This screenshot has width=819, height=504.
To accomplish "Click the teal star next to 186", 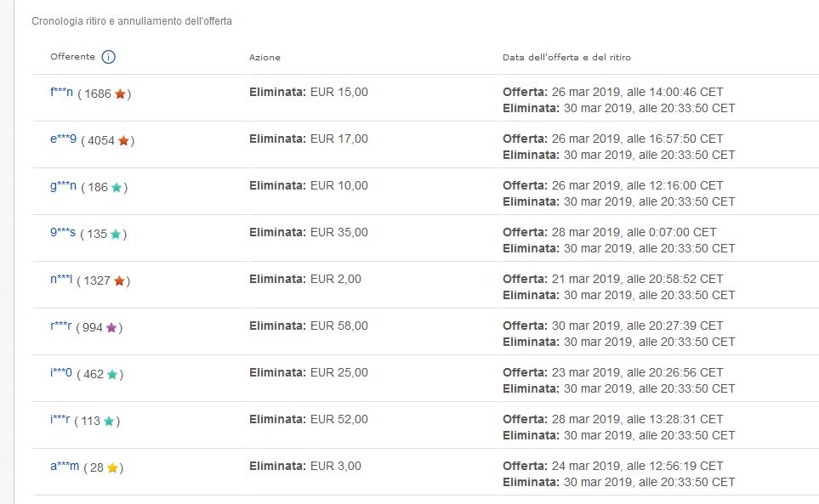I will (117, 188).
